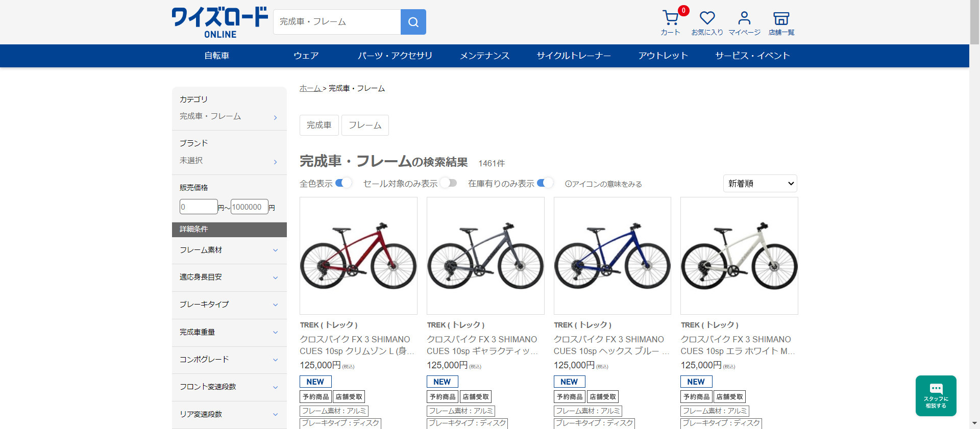Toggle the 全色表示 switch
The height and width of the screenshot is (429, 980).
click(x=344, y=183)
